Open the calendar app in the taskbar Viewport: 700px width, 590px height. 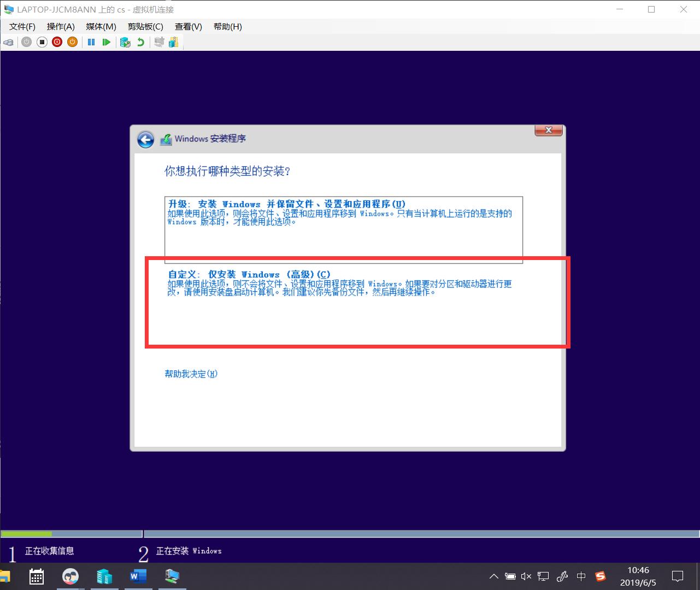(37, 576)
